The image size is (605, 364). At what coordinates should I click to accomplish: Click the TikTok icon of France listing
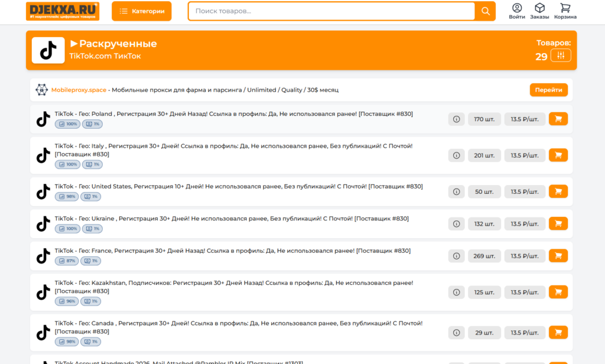pyautogui.click(x=43, y=256)
